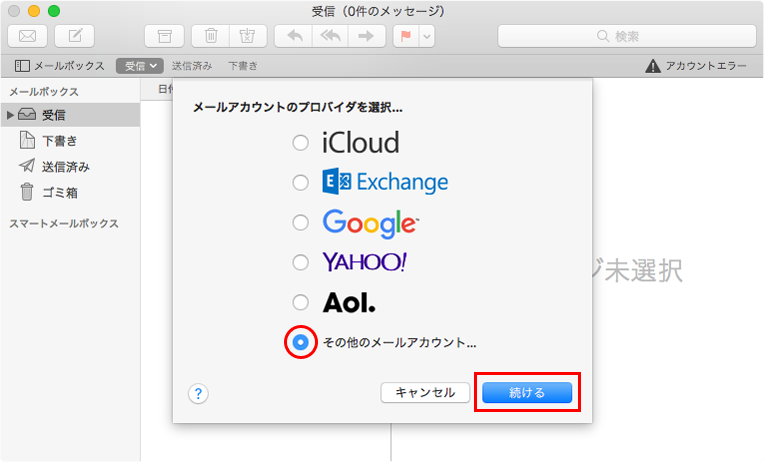This screenshot has width=764, height=462.
Task: Select the Exchange radio button
Action: pos(301,183)
